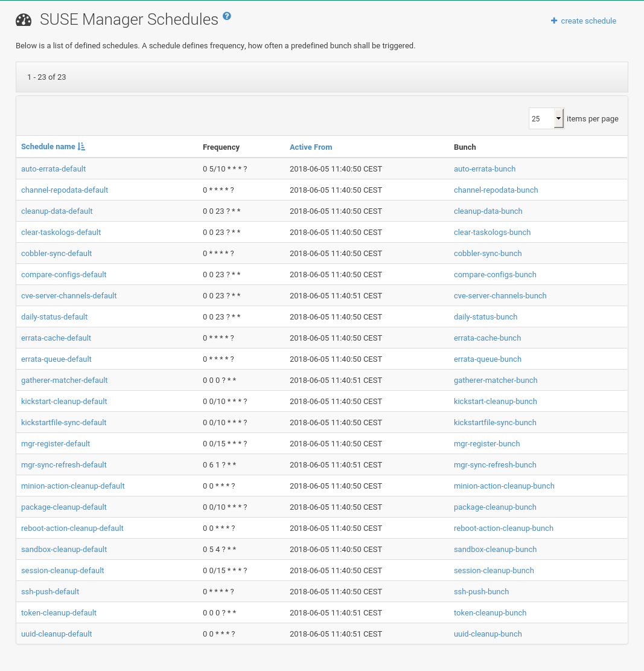Click the mgr-sync-refresh-bunch link
The image size is (644, 671).
pyautogui.click(x=495, y=464)
